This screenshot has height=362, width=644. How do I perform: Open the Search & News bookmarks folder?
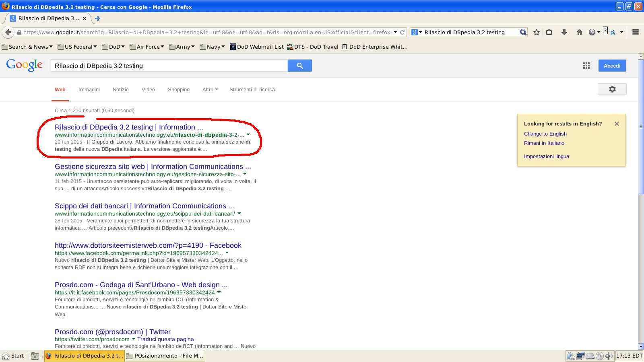click(x=27, y=47)
